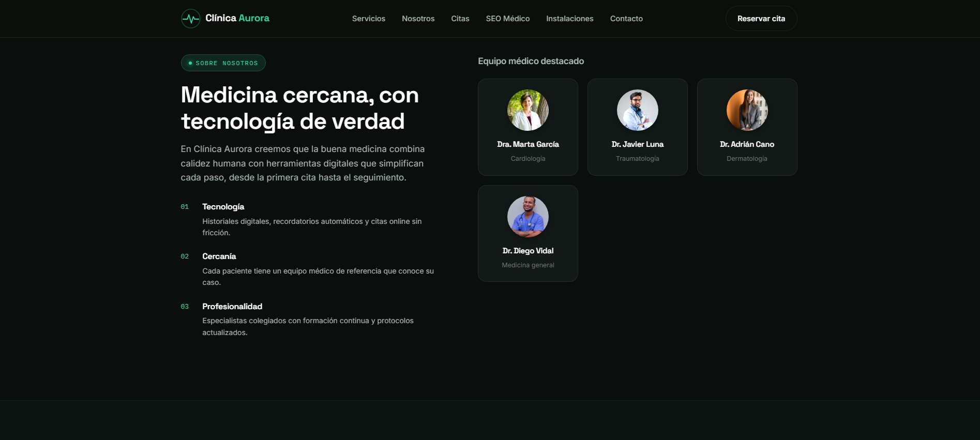This screenshot has width=980, height=440.
Task: Click the photo of Dra. Marta García
Action: [x=528, y=110]
